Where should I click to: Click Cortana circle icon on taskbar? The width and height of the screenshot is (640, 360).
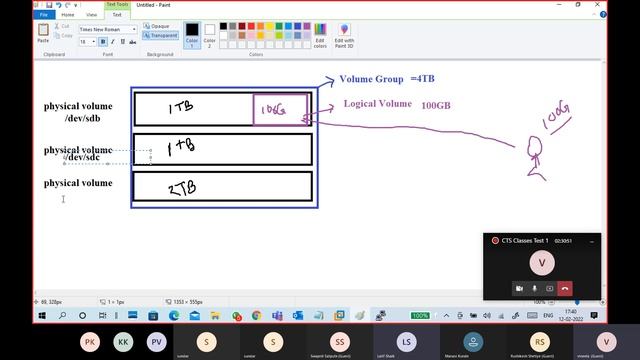point(82,316)
